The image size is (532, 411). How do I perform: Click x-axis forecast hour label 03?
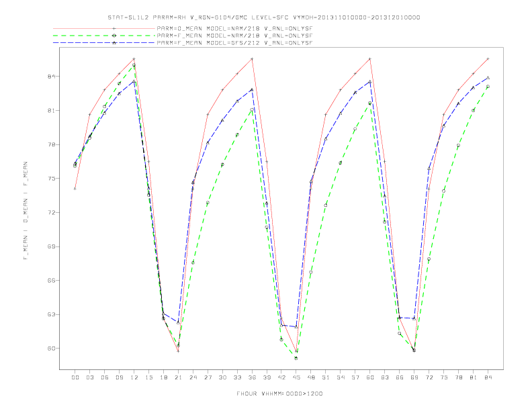pos(90,377)
